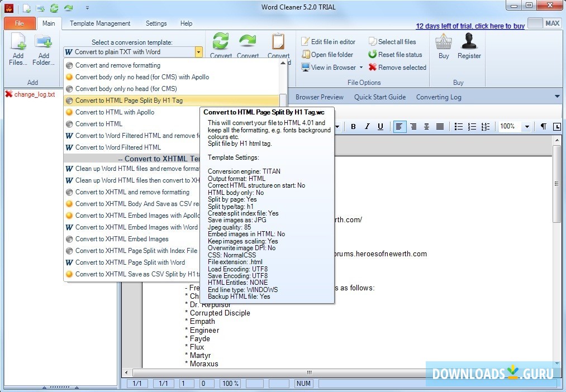Screen dimensions: 566x392
Task: Choose Convert to XHTML and remove formatting
Action: coord(132,192)
